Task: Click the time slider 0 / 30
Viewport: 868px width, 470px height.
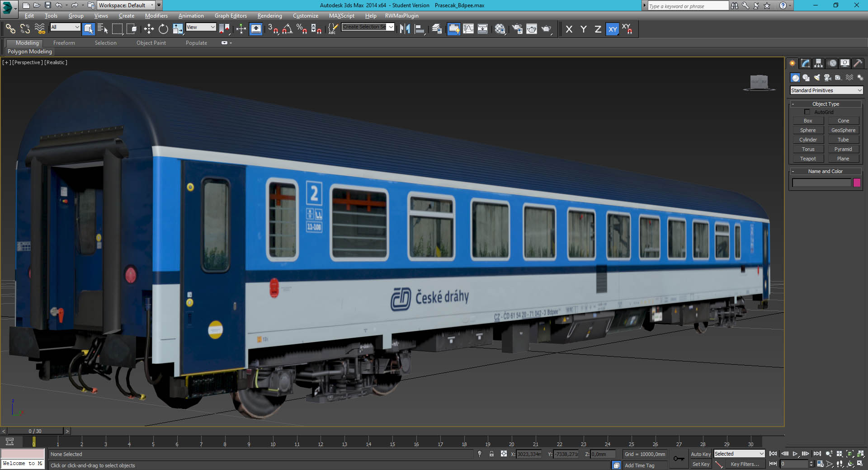Action: pos(35,431)
